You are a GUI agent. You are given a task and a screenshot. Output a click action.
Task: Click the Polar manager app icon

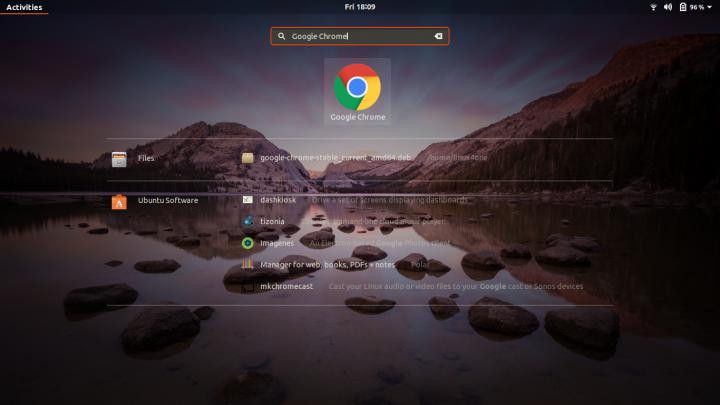pyautogui.click(x=248, y=264)
